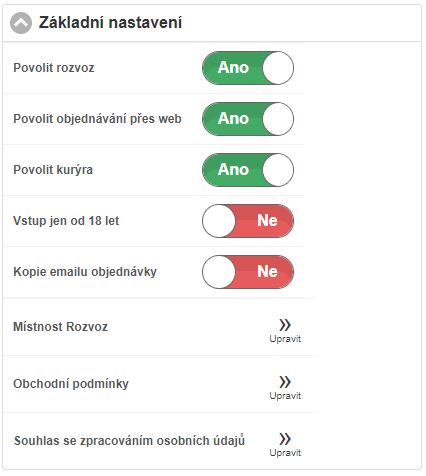Open Upravit link for osobních údajů consent
Screen dimensions: 426x476
(285, 453)
